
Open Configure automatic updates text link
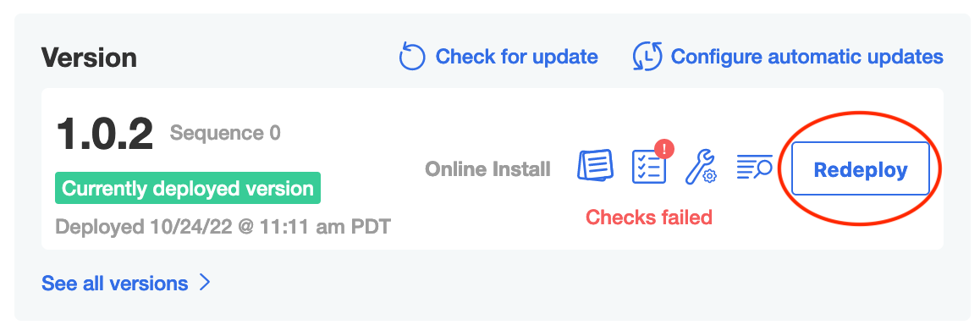pyautogui.click(x=807, y=57)
